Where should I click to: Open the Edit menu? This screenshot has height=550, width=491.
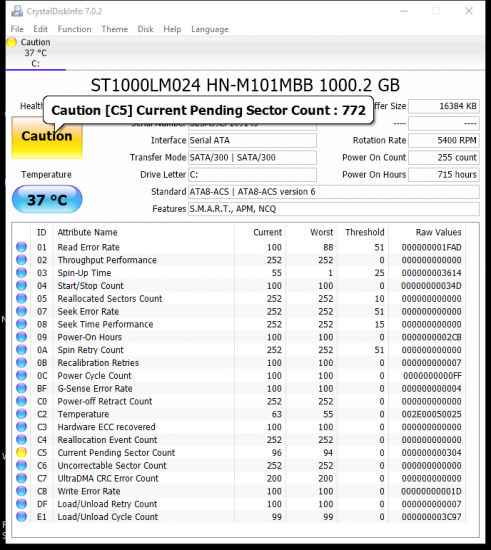(x=40, y=29)
